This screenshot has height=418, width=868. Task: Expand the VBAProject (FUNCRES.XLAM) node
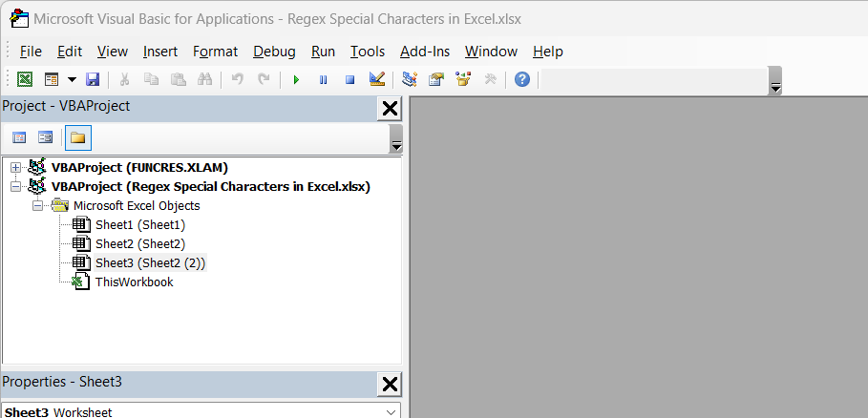click(15, 168)
